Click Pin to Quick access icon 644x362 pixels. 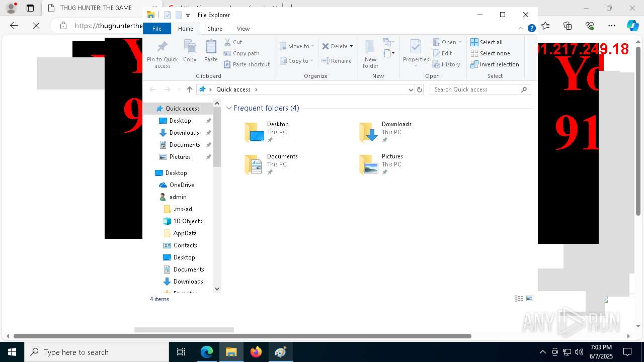coord(162,54)
